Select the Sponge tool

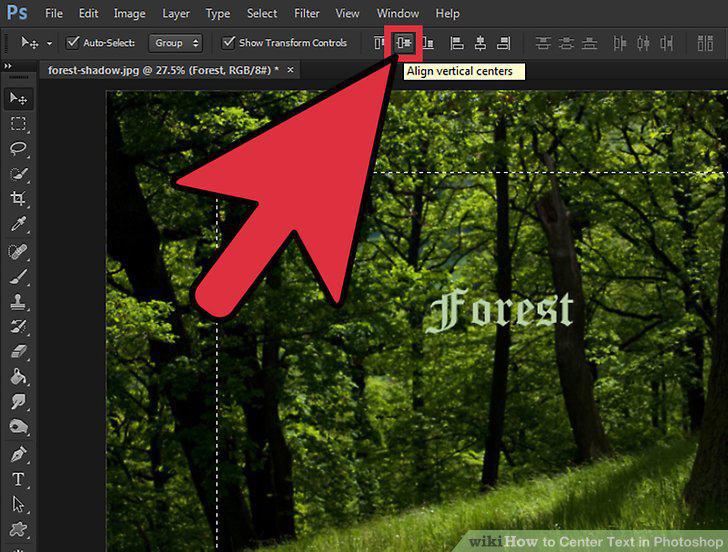pyautogui.click(x=19, y=427)
